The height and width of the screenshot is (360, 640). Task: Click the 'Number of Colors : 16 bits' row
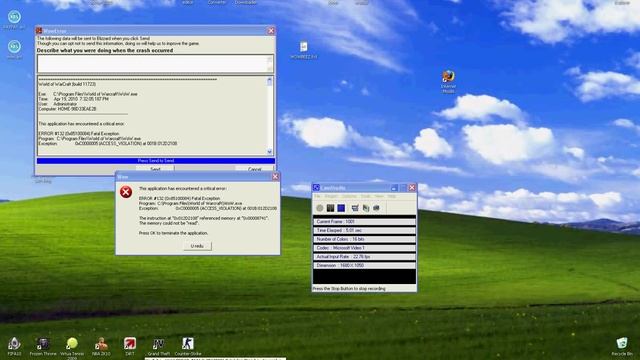click(x=364, y=239)
